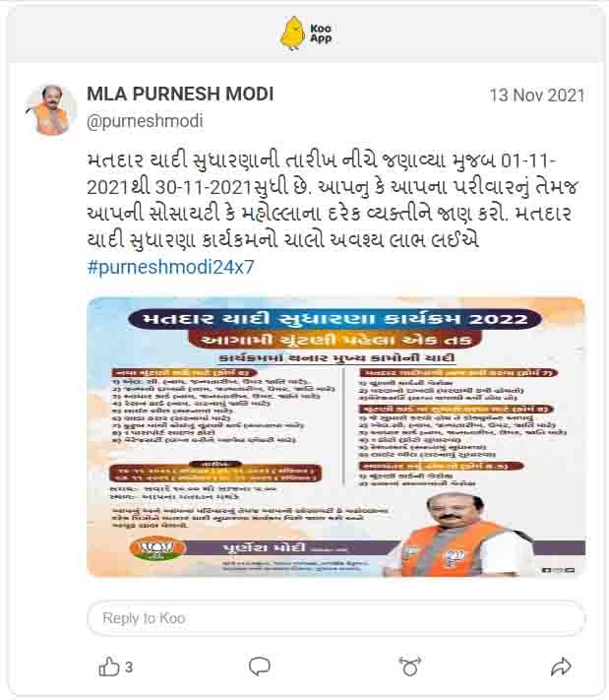Click the Koo App bird logo
This screenshot has width=609, height=700.
[292, 33]
